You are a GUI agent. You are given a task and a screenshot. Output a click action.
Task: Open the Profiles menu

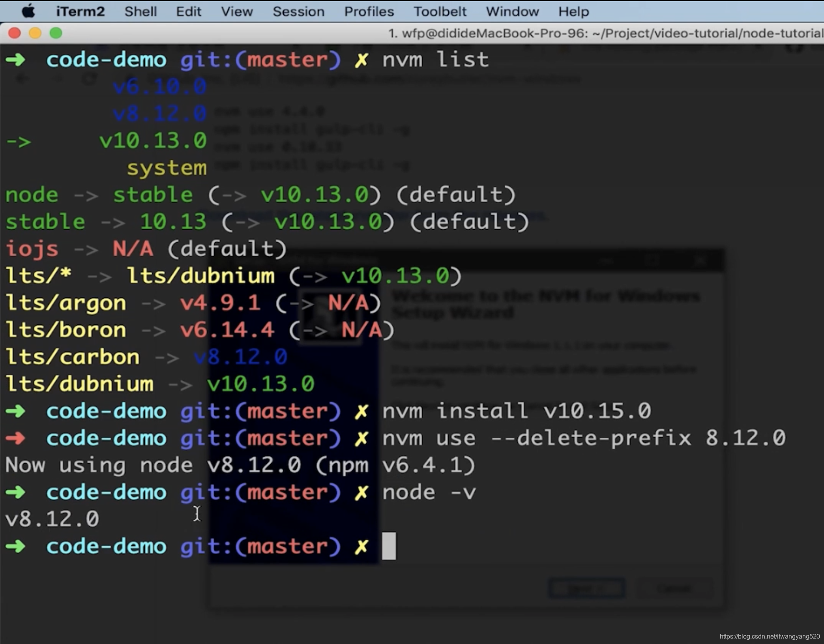coord(369,11)
